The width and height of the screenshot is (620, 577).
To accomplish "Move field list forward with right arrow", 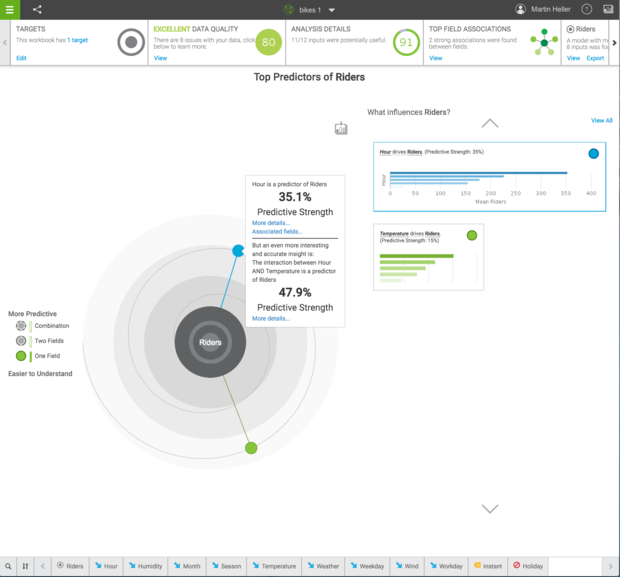I will [610, 566].
